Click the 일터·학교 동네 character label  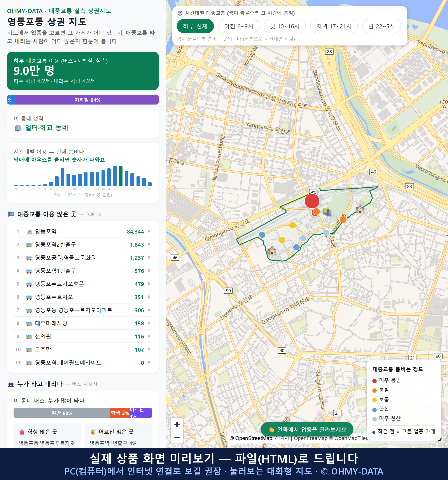46,128
